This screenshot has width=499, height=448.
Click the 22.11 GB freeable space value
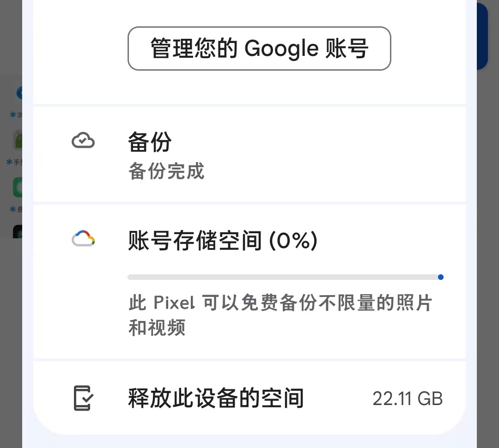pos(408,399)
